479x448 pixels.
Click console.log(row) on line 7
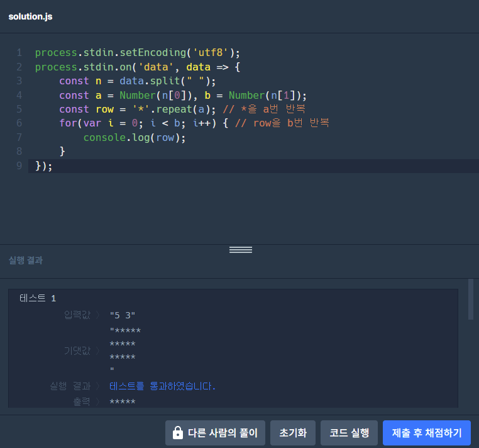pos(135,138)
